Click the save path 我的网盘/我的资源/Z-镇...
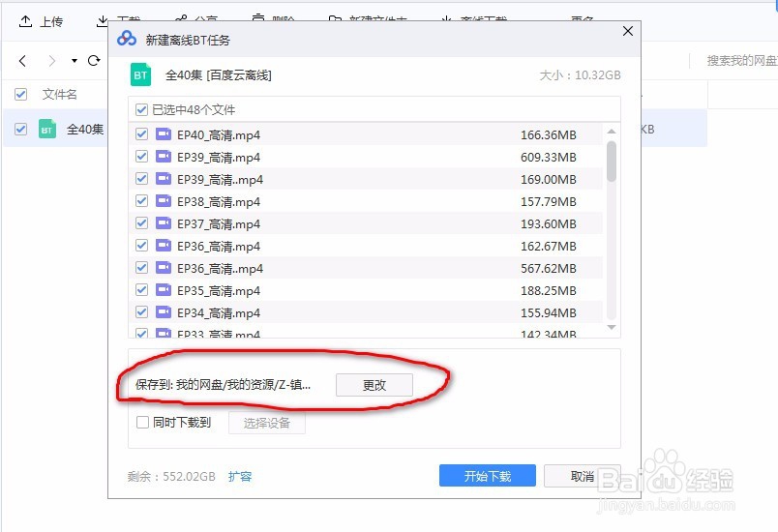Viewport: 778px width, 532px height. pyautogui.click(x=244, y=385)
